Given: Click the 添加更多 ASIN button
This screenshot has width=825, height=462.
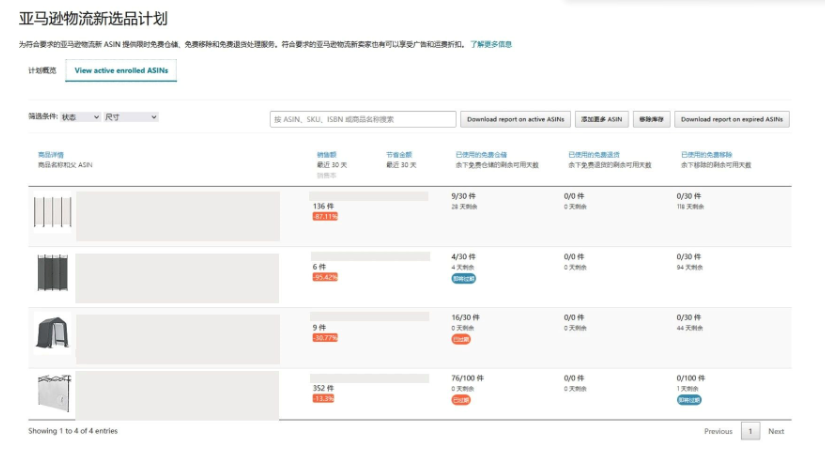Looking at the screenshot, I should (601, 119).
